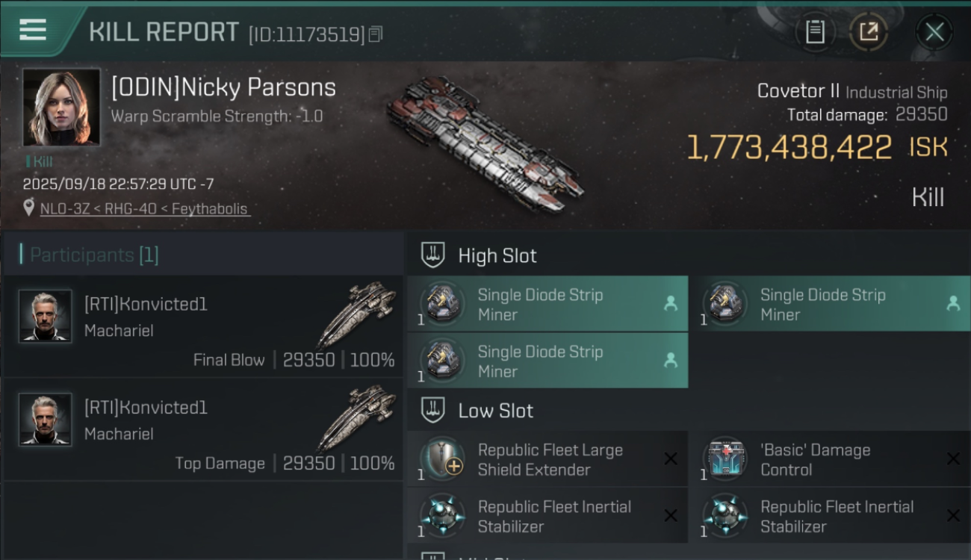
Task: Click the clipboard report icon
Action: [x=815, y=32]
